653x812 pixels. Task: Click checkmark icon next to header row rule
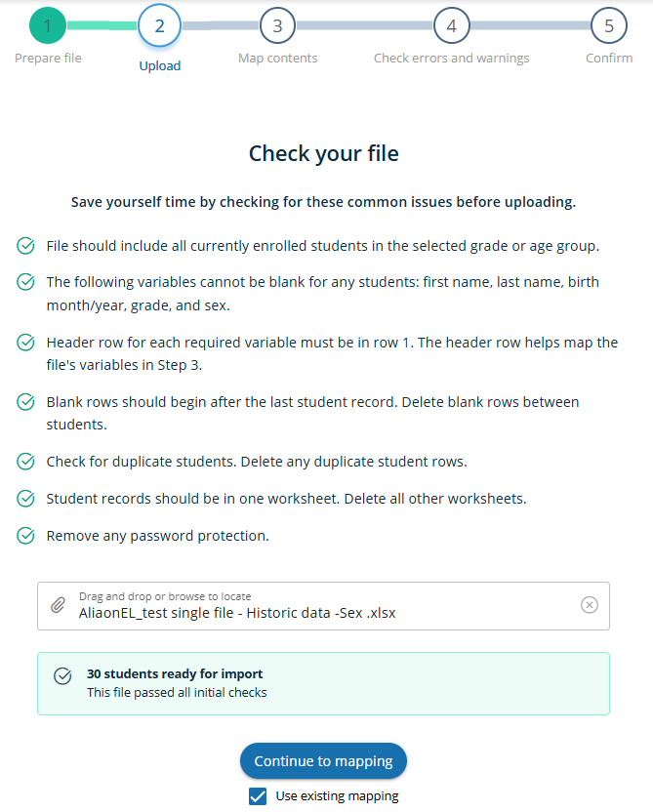[x=26, y=343]
